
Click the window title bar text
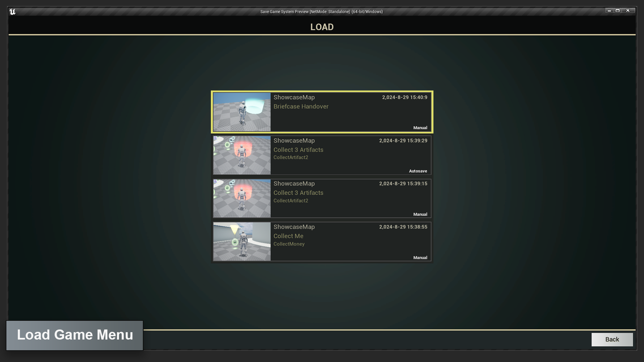click(x=321, y=12)
